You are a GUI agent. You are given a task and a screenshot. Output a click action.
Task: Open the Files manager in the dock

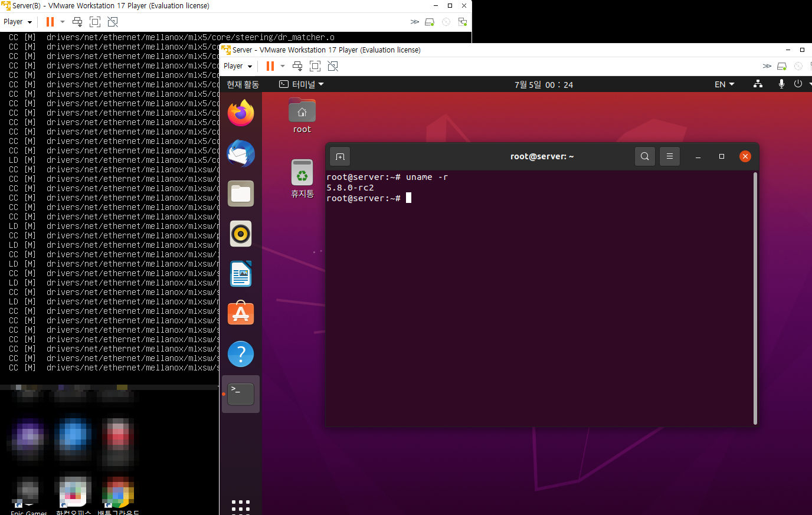click(x=241, y=193)
